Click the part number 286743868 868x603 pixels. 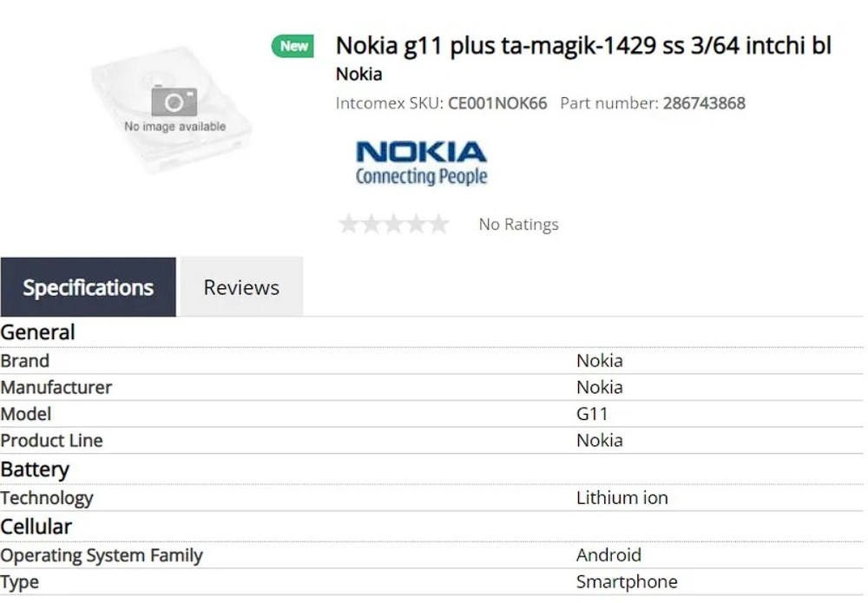coord(704,103)
